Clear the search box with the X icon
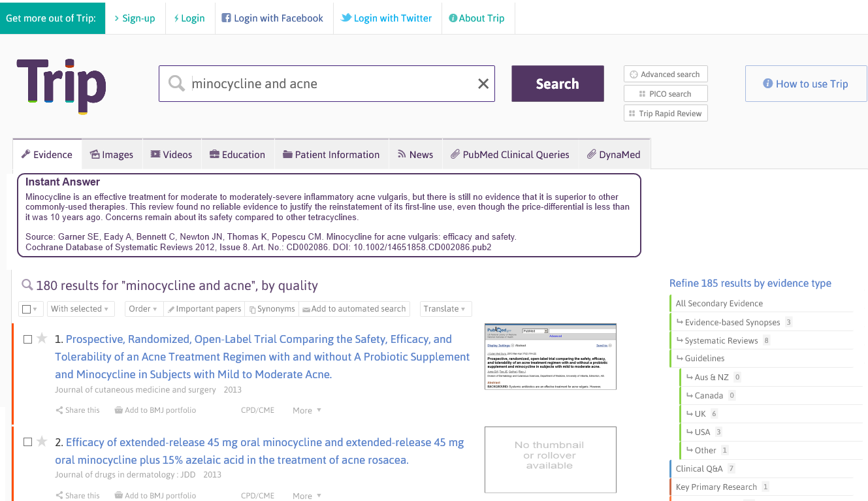 (483, 84)
